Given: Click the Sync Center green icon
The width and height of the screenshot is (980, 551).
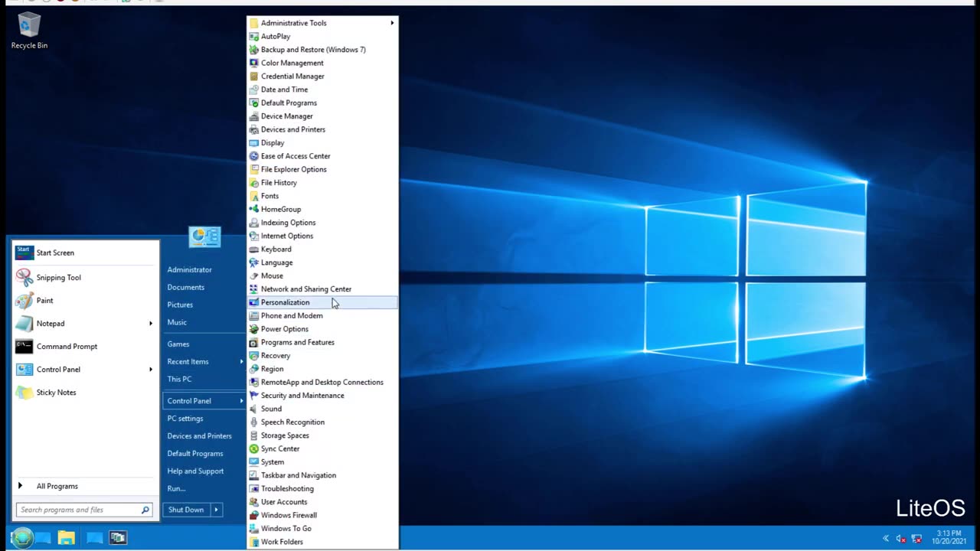Looking at the screenshot, I should click(x=254, y=448).
